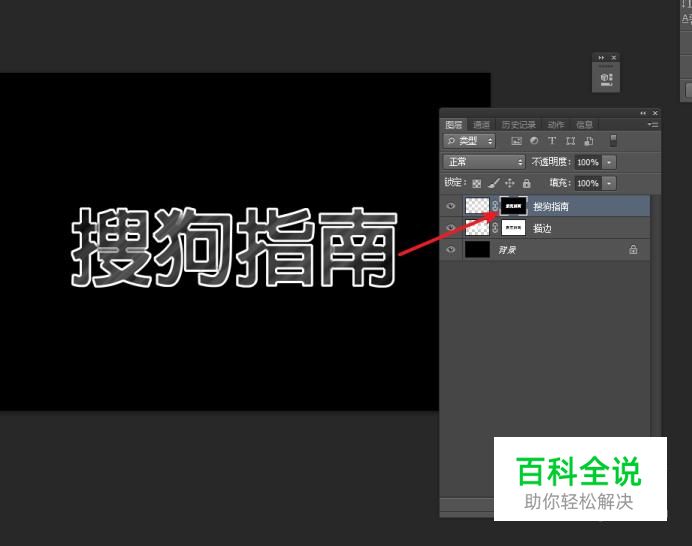Toggle mask link on 搜狗指南 layer

tap(495, 206)
